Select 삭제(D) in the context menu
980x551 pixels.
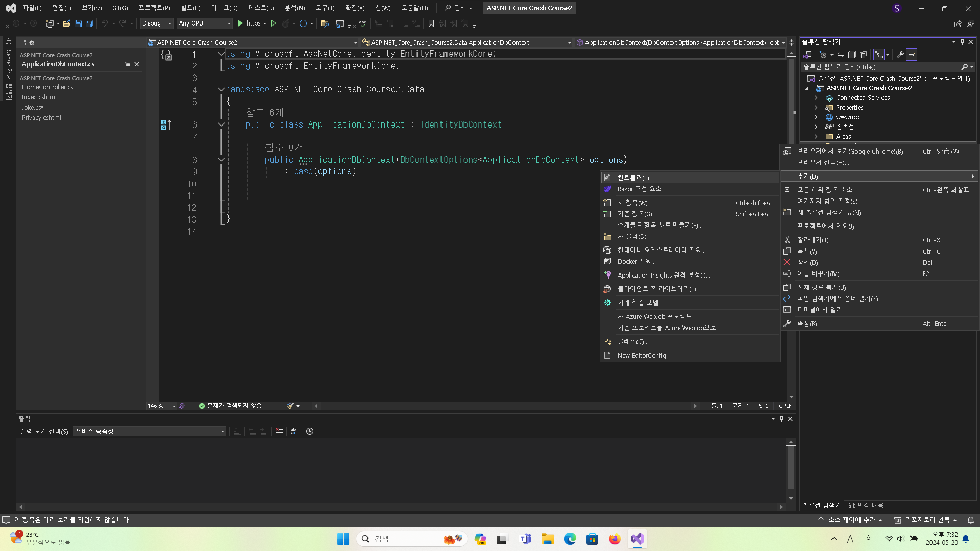(880, 263)
